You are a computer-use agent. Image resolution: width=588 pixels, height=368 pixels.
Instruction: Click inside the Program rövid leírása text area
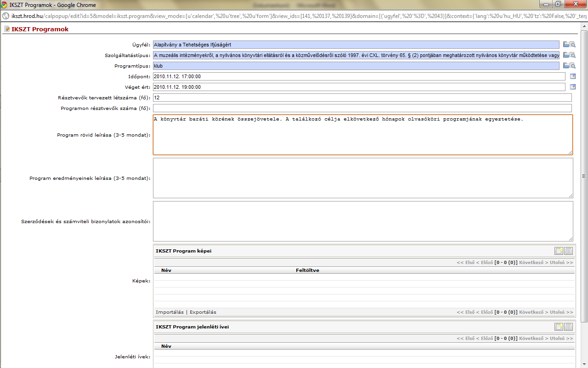[363, 135]
